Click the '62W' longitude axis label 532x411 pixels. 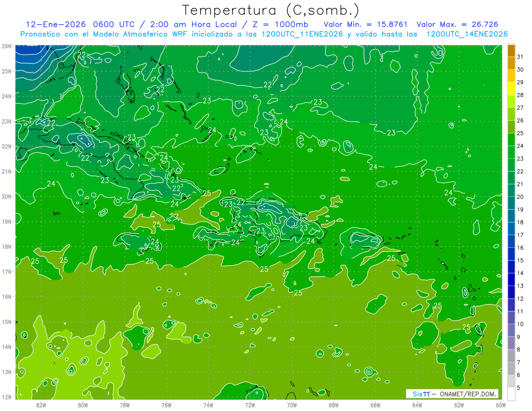click(x=459, y=405)
